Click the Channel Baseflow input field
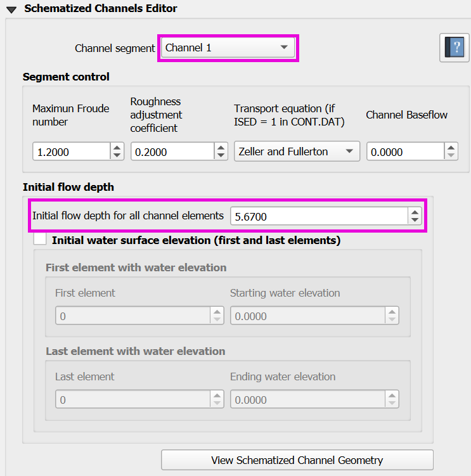This screenshot has width=471, height=476. tap(404, 152)
